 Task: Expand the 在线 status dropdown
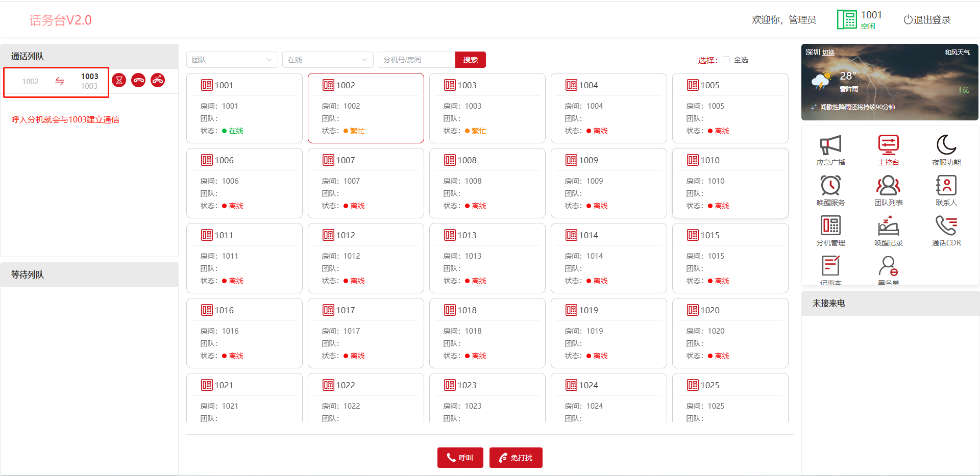[327, 60]
